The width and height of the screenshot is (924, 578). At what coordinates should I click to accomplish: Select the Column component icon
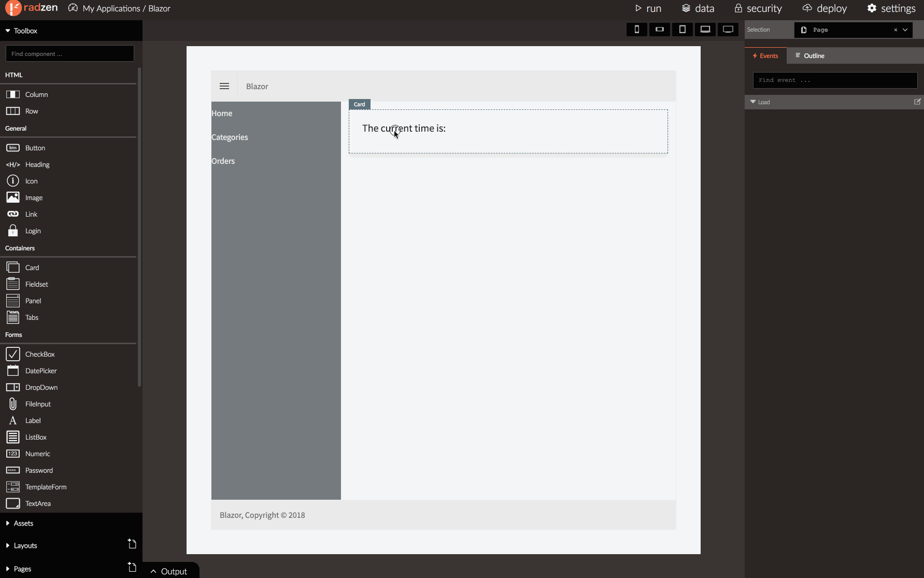click(13, 94)
